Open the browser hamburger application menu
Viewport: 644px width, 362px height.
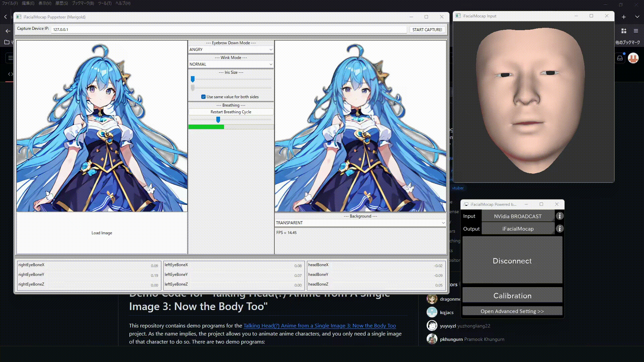[x=636, y=31]
